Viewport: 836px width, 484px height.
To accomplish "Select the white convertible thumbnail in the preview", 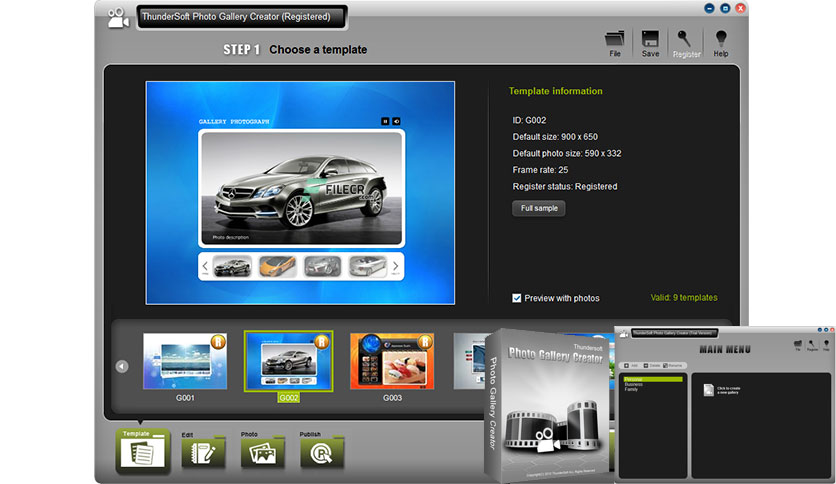I will click(367, 266).
